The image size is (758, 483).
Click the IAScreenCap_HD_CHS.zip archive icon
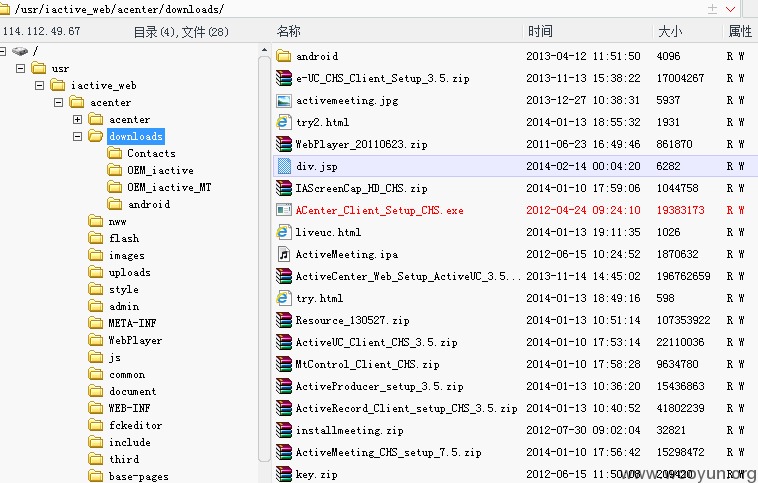click(284, 188)
